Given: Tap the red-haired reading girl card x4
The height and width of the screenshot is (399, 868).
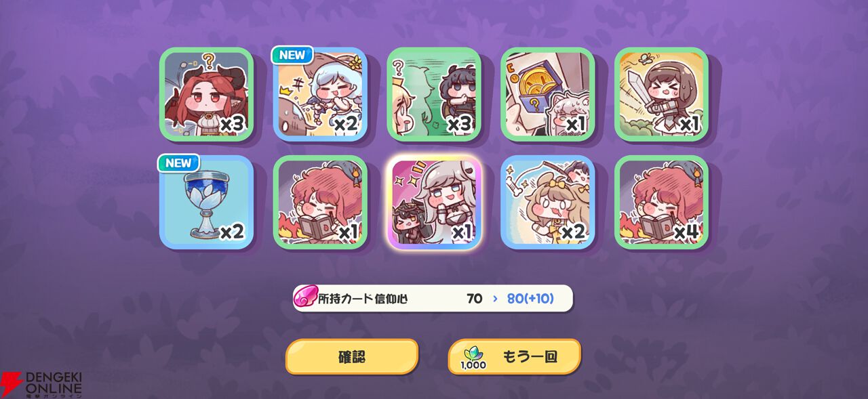Looking at the screenshot, I should click(662, 203).
